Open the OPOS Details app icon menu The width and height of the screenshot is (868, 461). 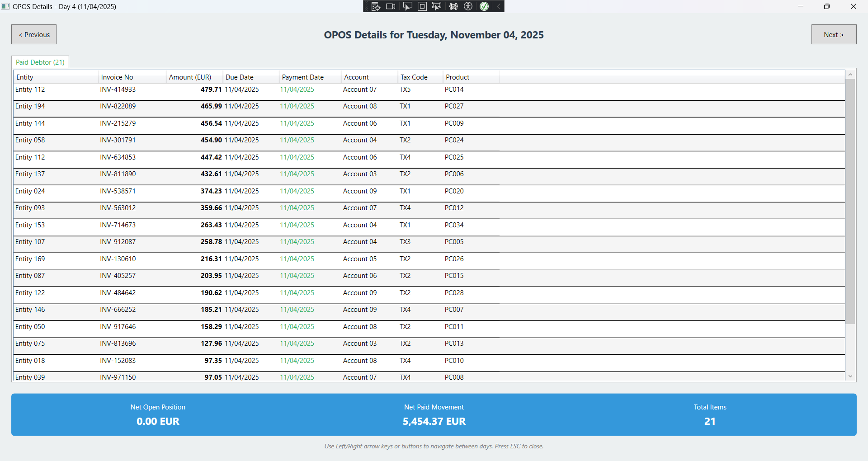coord(5,6)
